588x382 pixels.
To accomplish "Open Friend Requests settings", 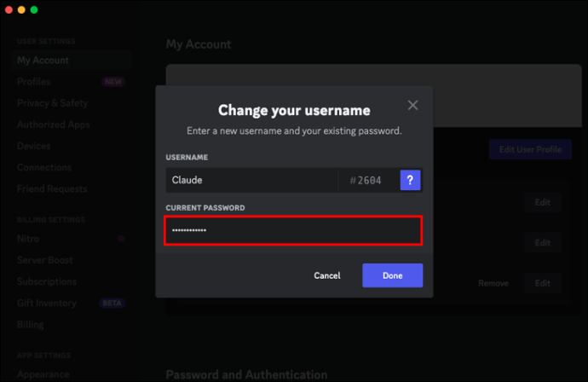I will click(52, 188).
